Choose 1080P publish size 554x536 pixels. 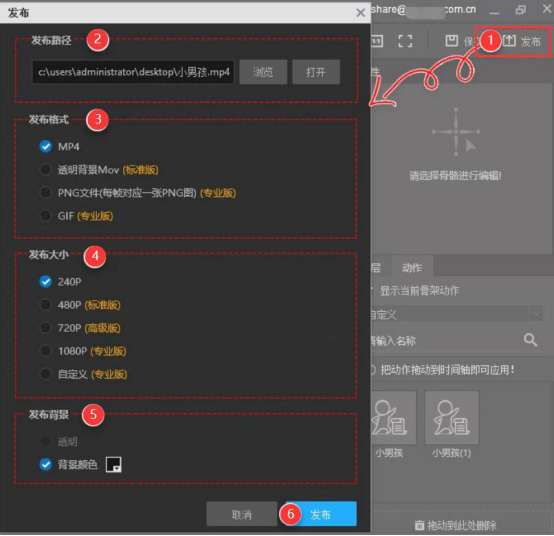[45, 351]
